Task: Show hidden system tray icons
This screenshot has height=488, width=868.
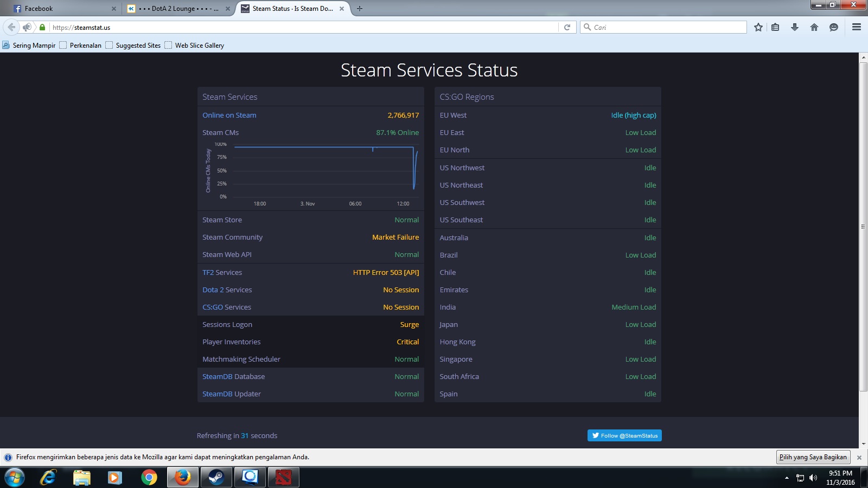Action: click(x=787, y=478)
